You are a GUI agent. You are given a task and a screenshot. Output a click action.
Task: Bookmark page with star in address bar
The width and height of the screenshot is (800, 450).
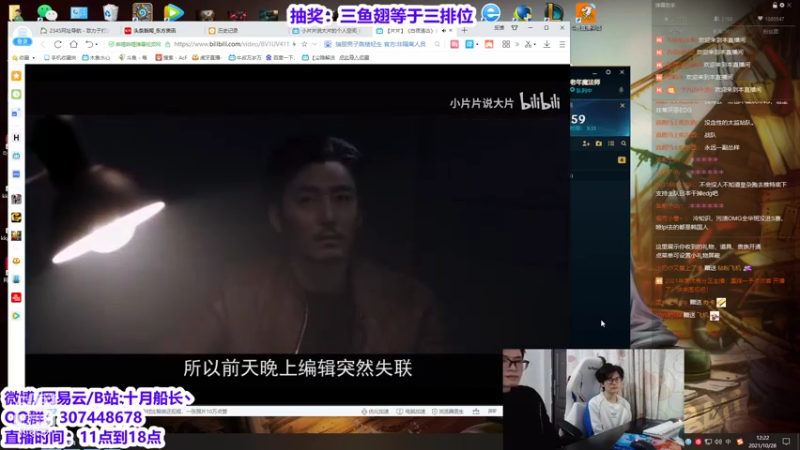305,44
